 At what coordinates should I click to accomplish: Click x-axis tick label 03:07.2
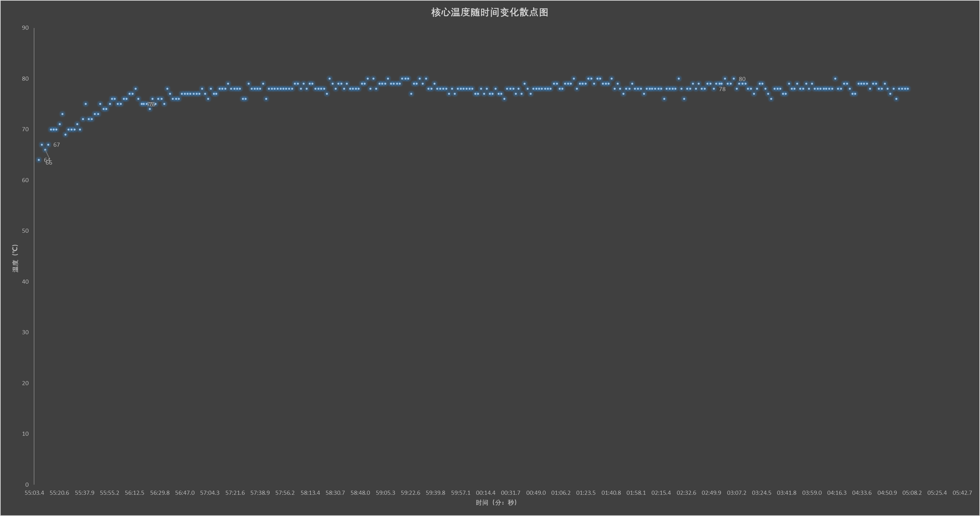(736, 493)
